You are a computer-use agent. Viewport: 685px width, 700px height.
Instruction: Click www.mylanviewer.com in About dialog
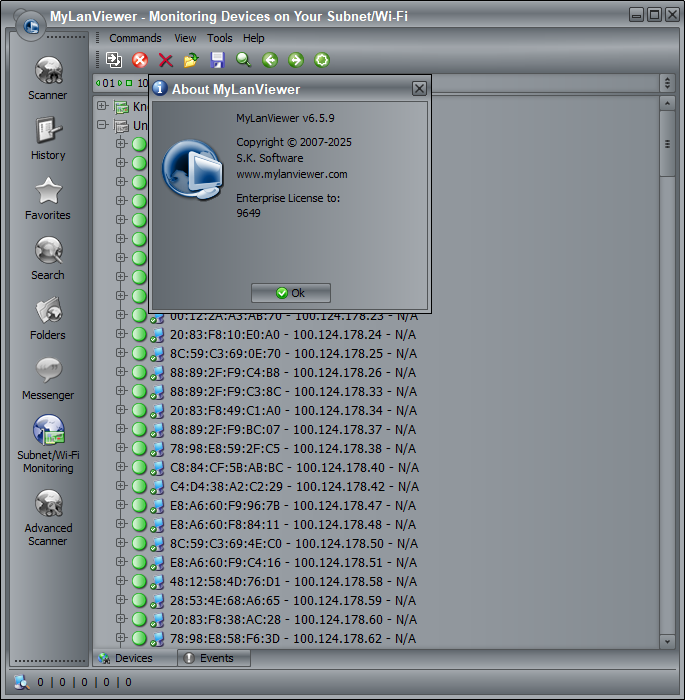(292, 175)
